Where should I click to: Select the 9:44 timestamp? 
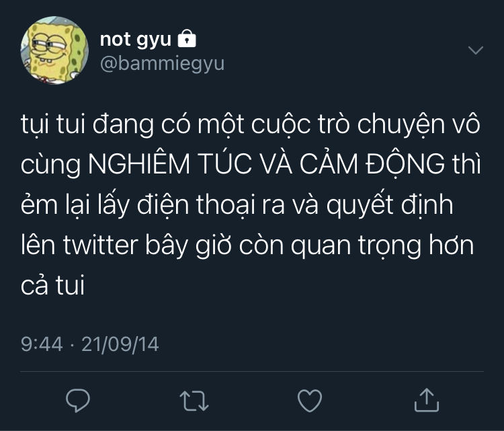click(42, 344)
